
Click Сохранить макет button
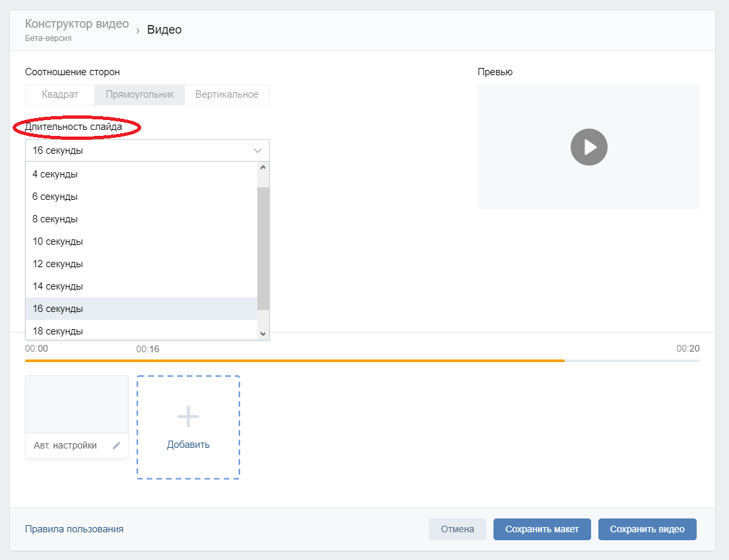click(542, 529)
